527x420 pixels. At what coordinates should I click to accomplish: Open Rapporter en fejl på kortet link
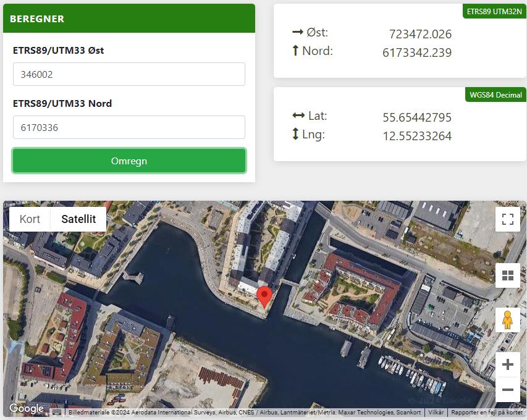pyautogui.click(x=487, y=412)
